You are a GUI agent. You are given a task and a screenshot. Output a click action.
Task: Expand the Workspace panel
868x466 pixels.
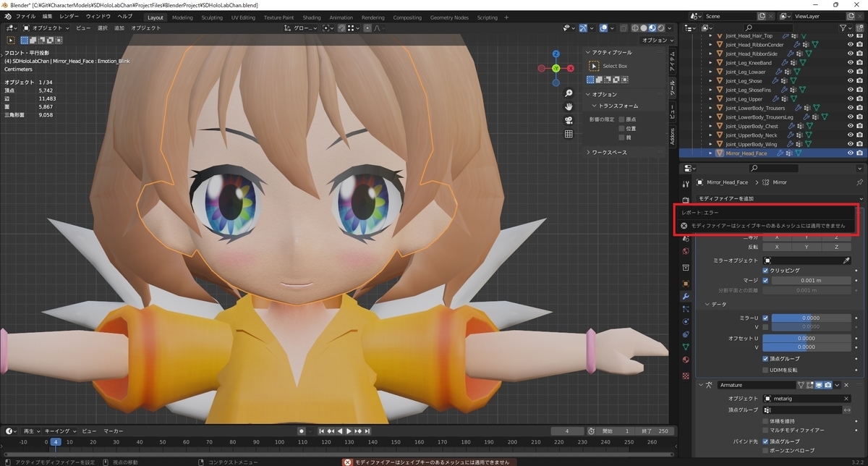pyautogui.click(x=587, y=153)
